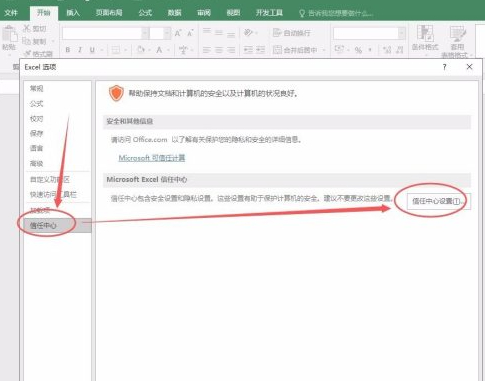Expand the Merge & Center dropdown arrow
This screenshot has height=381, width=485.
coord(324,50)
